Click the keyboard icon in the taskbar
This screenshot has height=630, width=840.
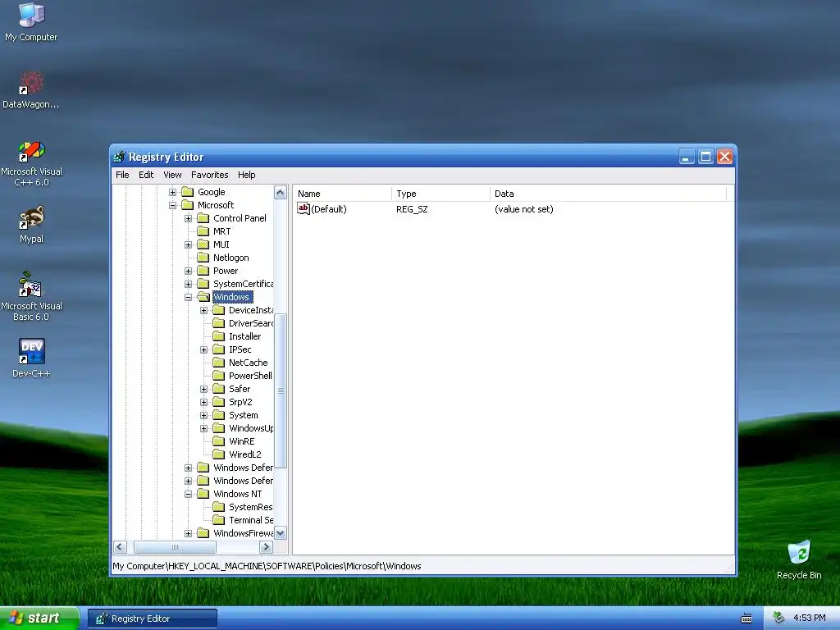point(746,619)
